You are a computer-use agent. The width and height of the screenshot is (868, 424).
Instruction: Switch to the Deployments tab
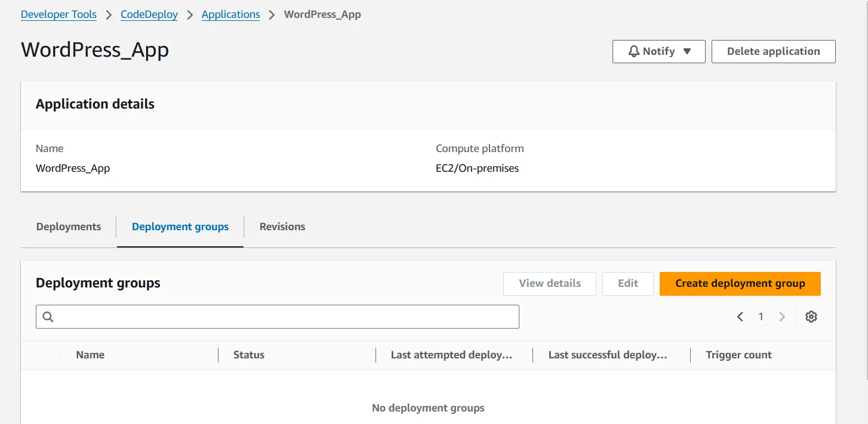[x=69, y=227]
